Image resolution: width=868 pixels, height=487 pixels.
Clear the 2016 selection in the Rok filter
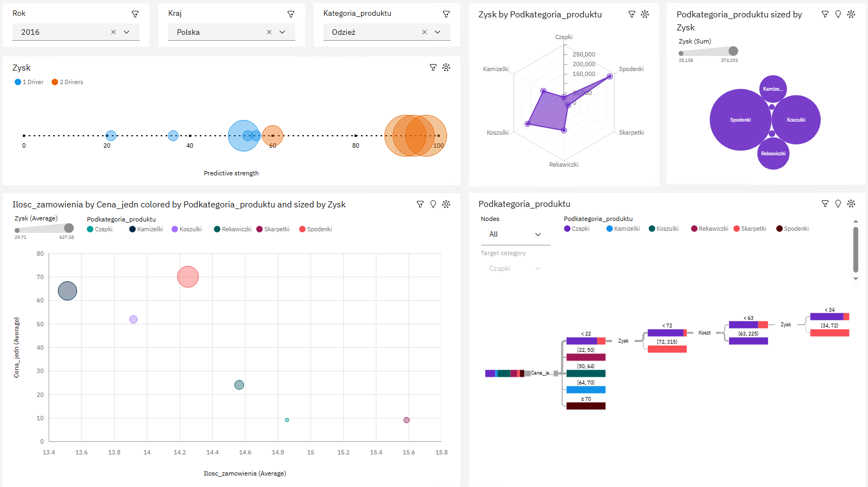[x=113, y=32]
